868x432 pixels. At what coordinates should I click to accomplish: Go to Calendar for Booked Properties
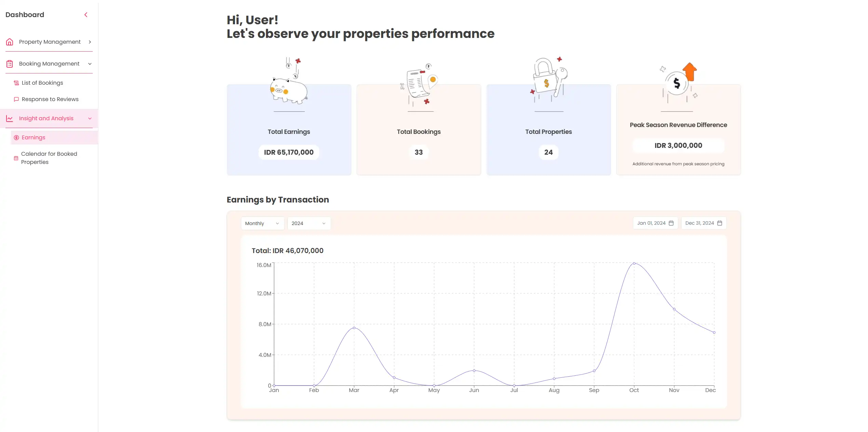pyautogui.click(x=49, y=158)
